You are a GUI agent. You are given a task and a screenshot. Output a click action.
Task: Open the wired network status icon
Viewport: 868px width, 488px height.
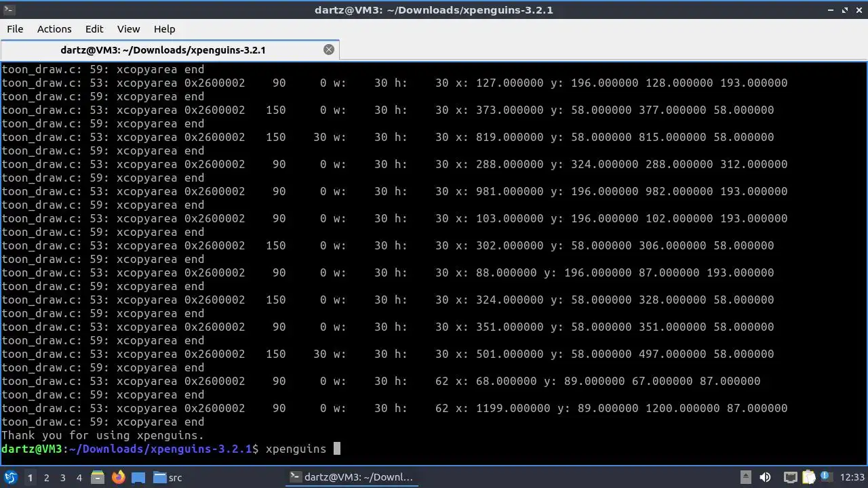(790, 477)
